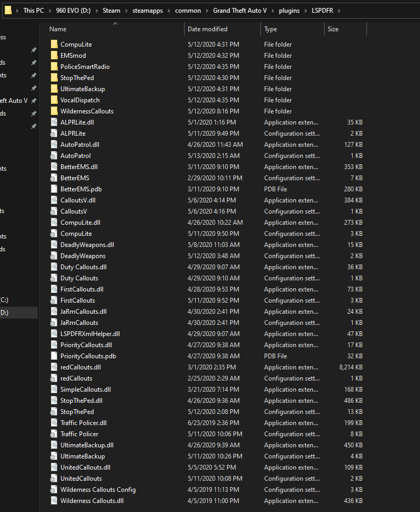
Task: Select the common breadcrumb segment
Action: pyautogui.click(x=188, y=11)
